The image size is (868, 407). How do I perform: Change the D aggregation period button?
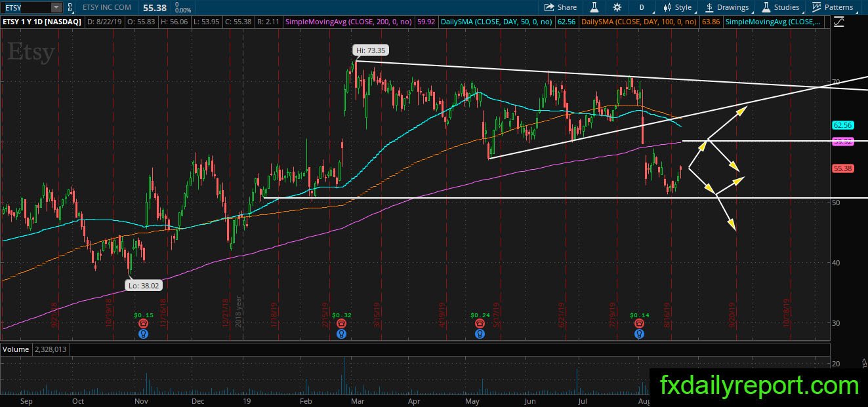642,7
